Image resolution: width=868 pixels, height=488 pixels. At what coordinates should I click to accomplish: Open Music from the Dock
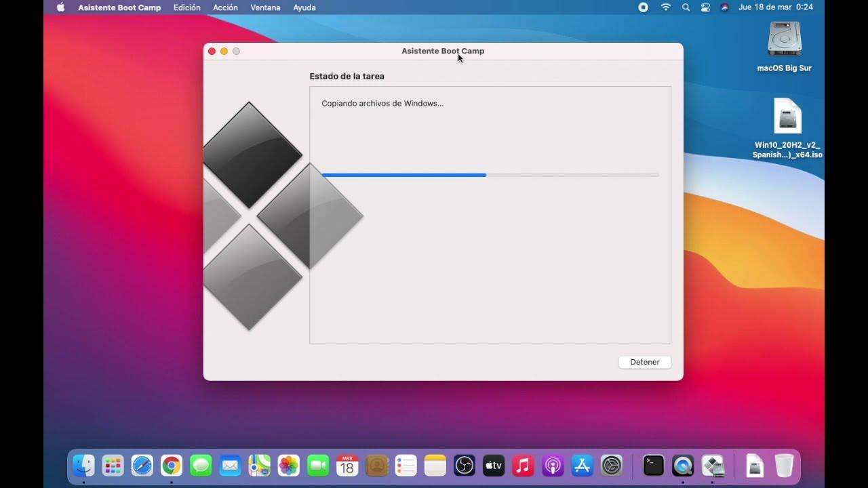(523, 466)
